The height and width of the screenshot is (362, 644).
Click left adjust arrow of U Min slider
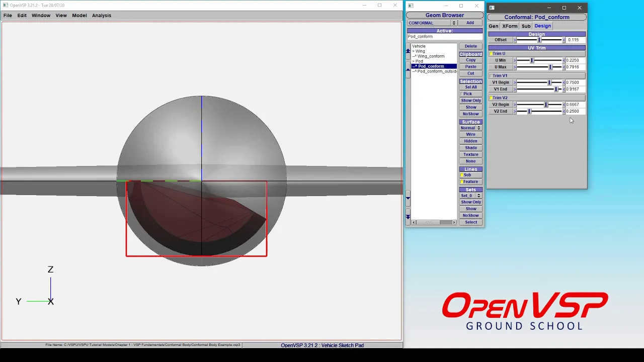[515, 60]
